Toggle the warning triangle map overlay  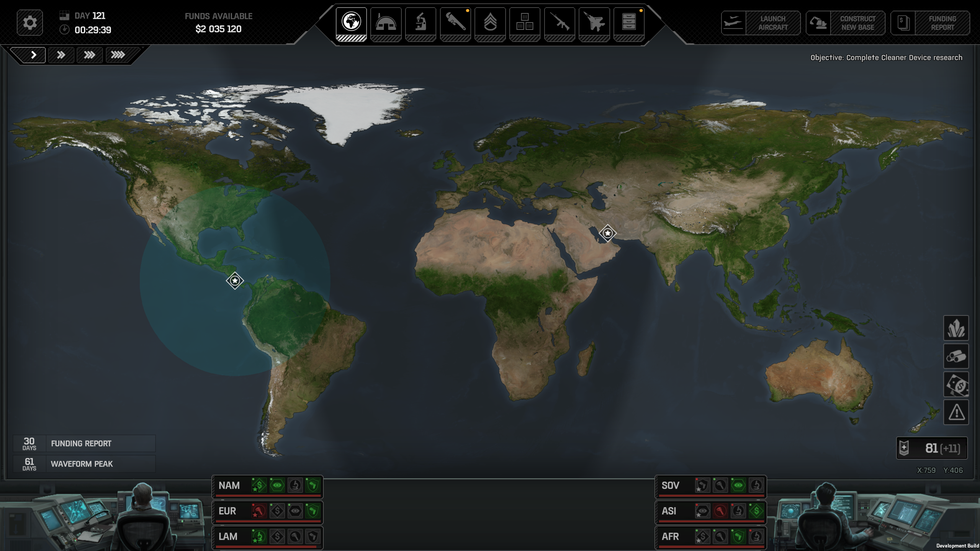(956, 412)
